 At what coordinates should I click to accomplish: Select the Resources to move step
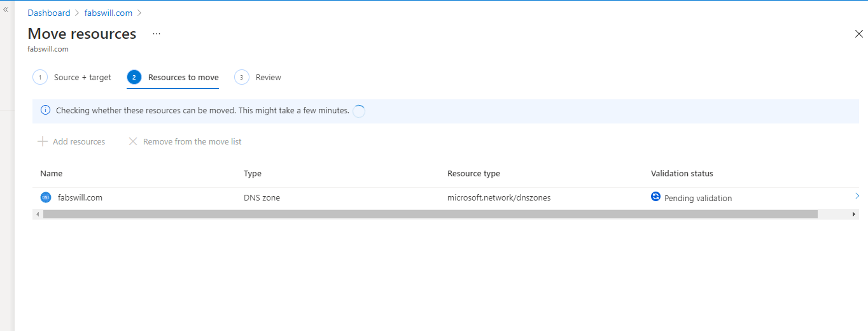(x=172, y=78)
